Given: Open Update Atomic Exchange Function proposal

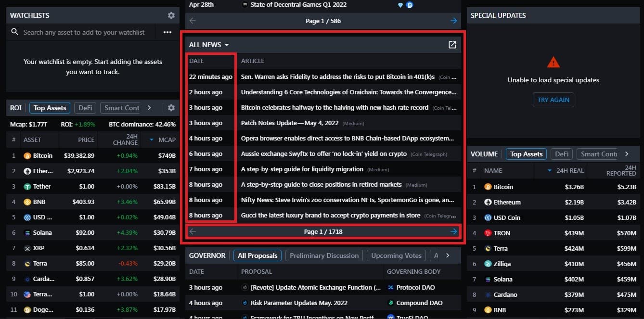Looking at the screenshot, I should [316, 287].
